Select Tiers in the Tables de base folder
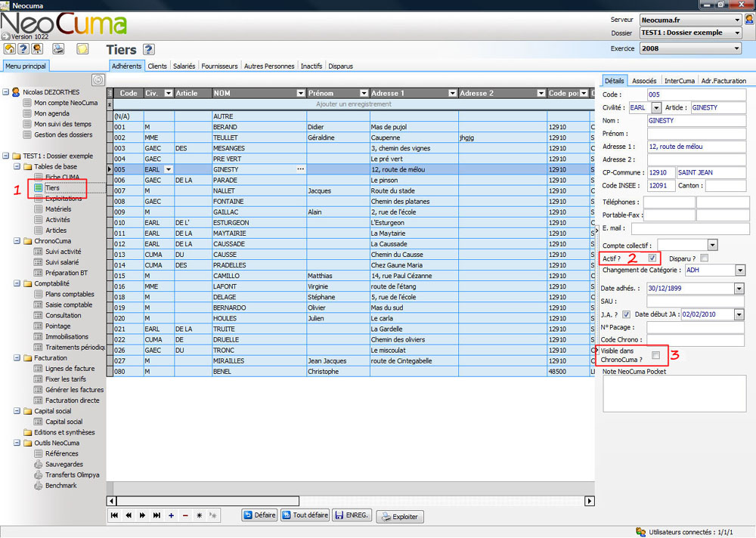Screen dimensions: 756x538 point(52,188)
